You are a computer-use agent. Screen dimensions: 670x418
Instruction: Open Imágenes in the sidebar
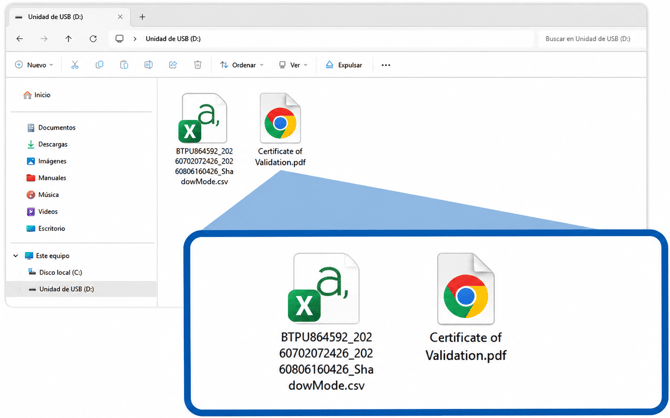[47, 161]
